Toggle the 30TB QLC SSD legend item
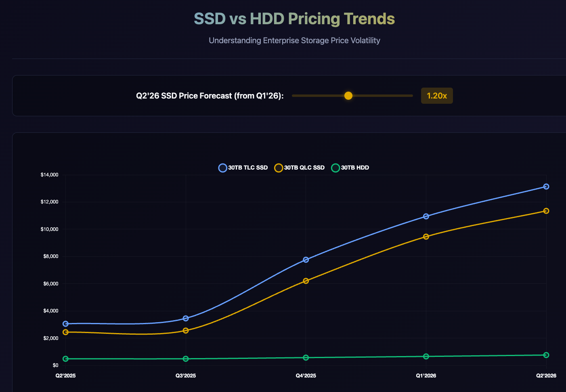Viewport: 566px width, 392px height. tap(300, 168)
